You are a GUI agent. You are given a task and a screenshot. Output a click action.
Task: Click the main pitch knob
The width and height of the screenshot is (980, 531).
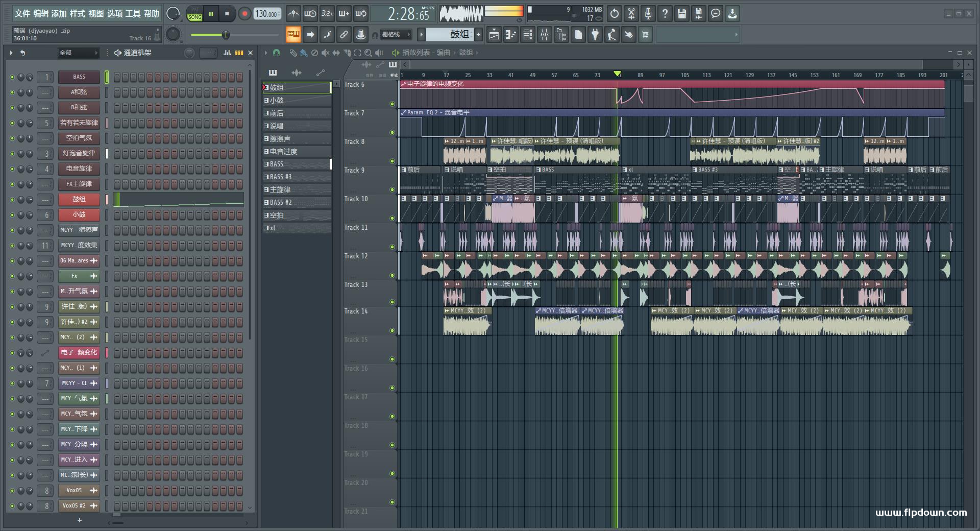(174, 34)
